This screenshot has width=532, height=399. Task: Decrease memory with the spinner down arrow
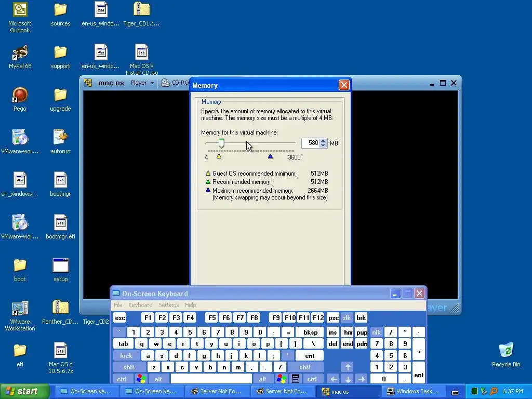point(323,145)
